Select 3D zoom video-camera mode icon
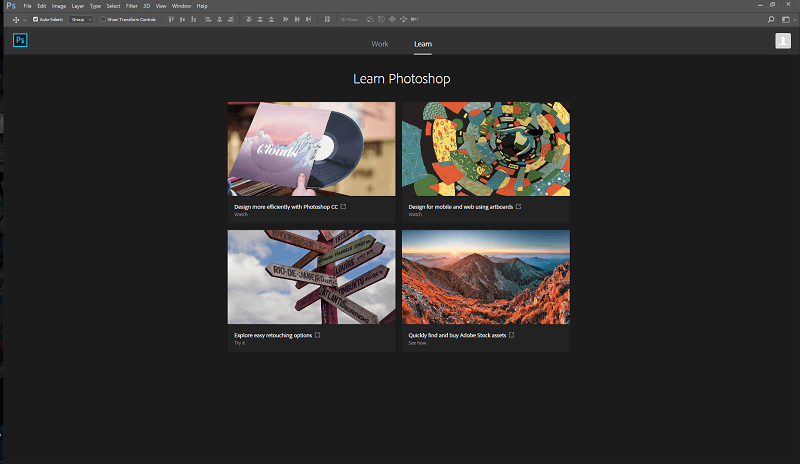The width and height of the screenshot is (800, 464). click(x=415, y=19)
